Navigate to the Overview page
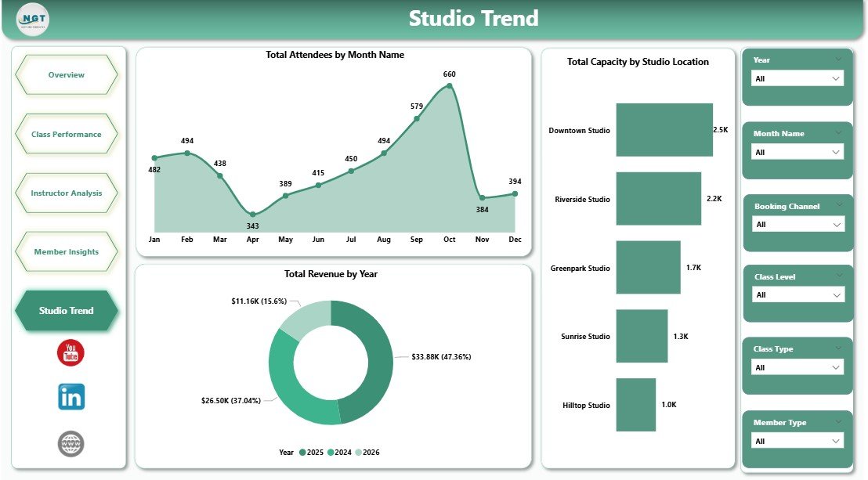The height and width of the screenshot is (480, 868). point(67,74)
